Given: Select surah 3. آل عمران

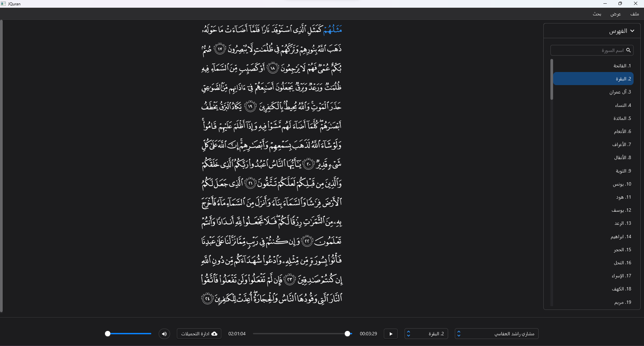Looking at the screenshot, I should (x=593, y=92).
